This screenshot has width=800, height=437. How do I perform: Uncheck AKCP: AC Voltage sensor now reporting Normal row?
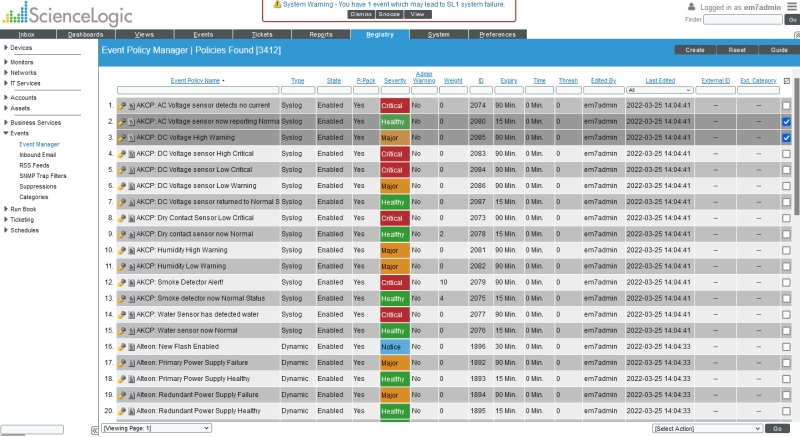click(786, 122)
